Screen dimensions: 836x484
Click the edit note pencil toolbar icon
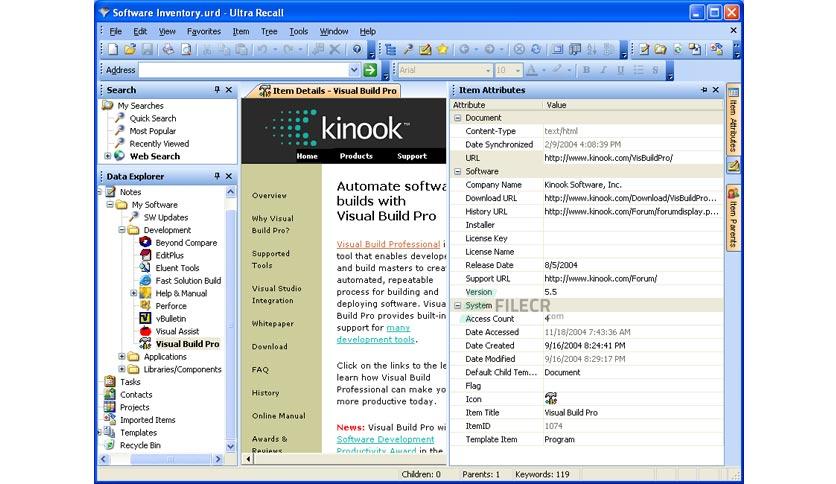tap(425, 50)
